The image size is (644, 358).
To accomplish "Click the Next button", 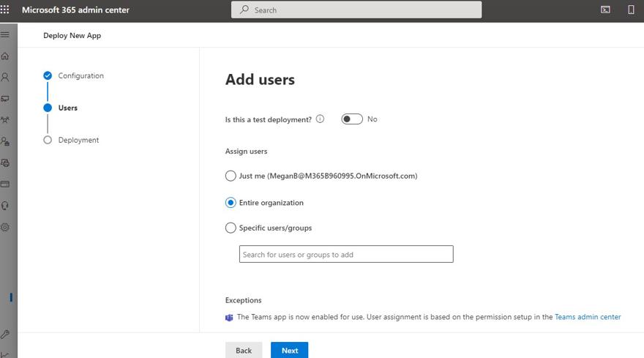I will (290, 350).
